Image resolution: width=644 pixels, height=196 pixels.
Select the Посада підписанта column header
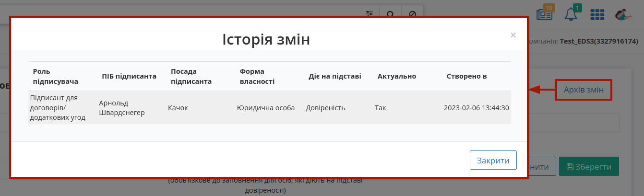click(x=191, y=76)
